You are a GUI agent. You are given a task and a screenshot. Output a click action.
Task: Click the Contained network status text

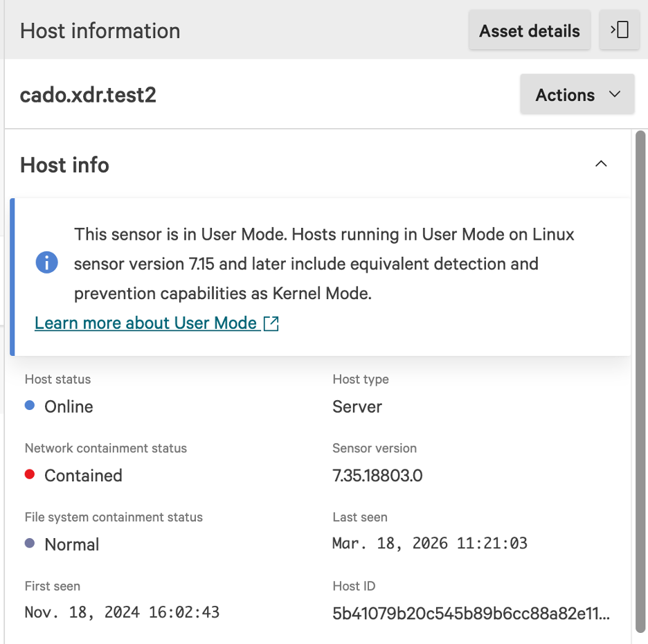pos(83,476)
